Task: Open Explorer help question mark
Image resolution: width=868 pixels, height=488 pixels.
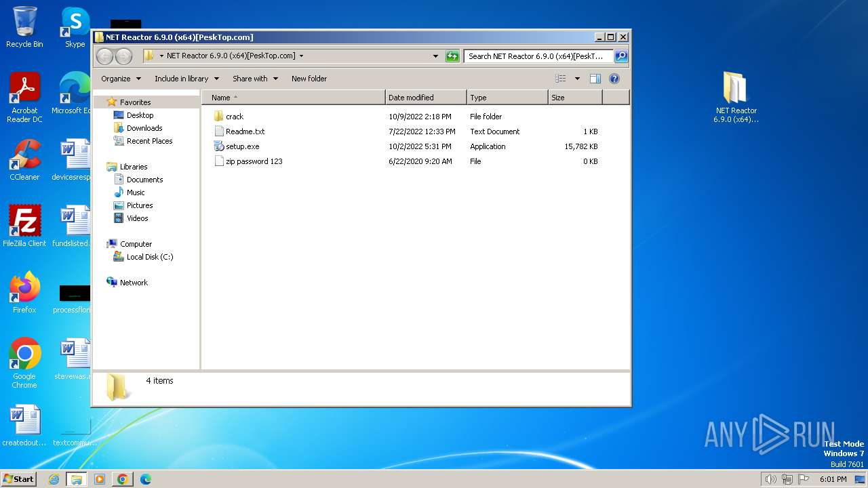Action: tap(614, 79)
